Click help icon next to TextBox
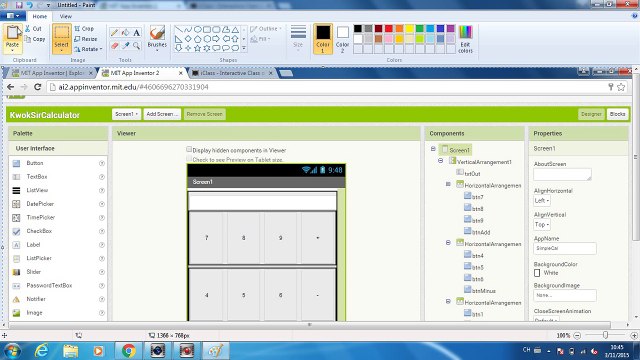 (x=102, y=177)
